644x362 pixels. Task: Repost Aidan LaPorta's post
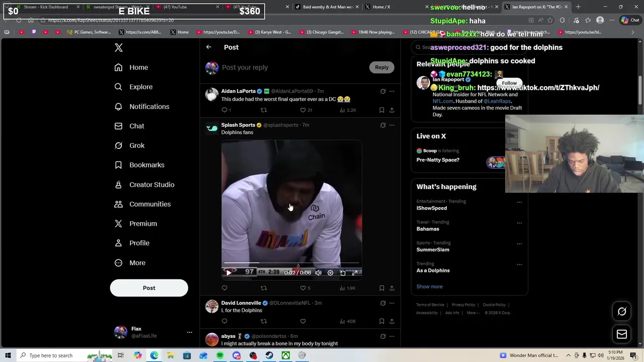[264, 110]
